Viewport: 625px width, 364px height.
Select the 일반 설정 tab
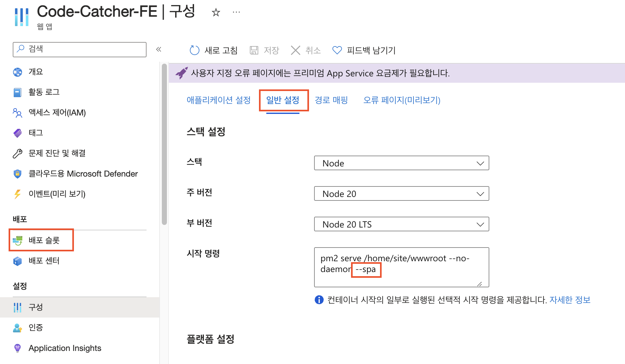[283, 100]
